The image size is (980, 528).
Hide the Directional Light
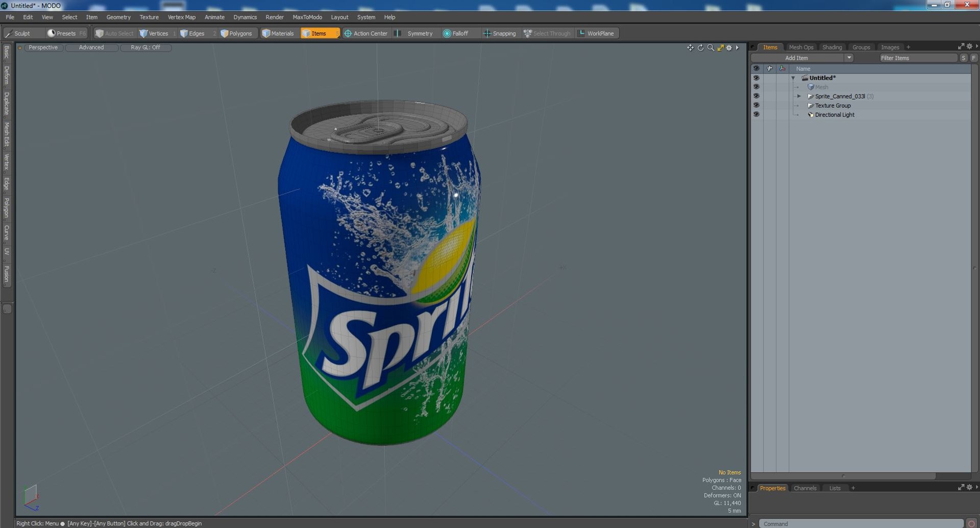click(x=756, y=114)
